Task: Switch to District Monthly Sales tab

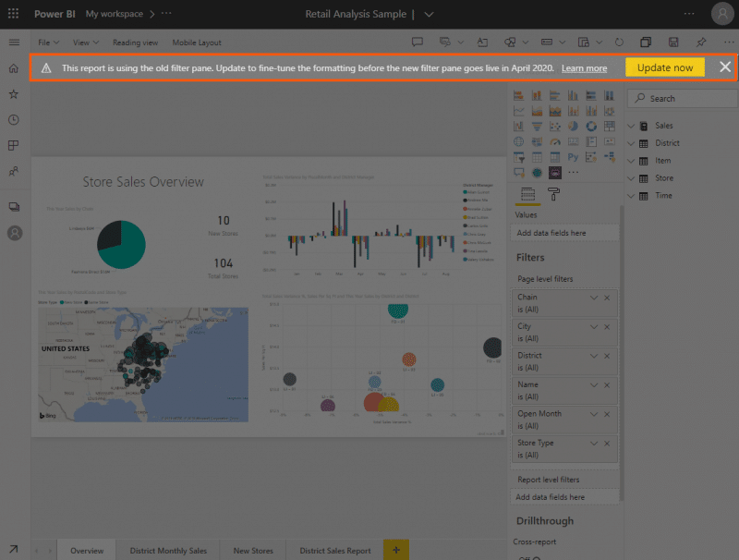Action: click(168, 550)
